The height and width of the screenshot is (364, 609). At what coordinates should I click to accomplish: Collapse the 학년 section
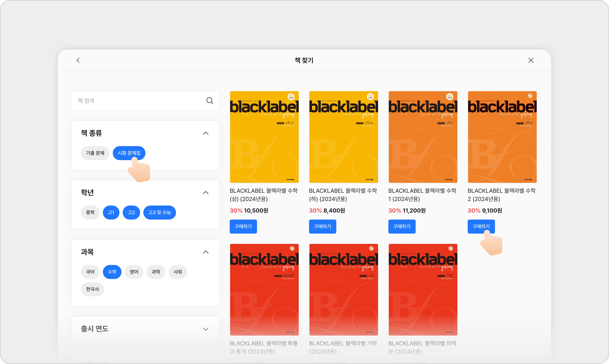point(206,193)
